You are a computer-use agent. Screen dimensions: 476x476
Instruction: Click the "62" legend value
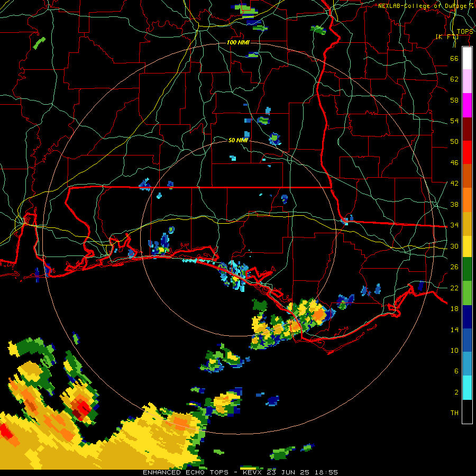(454, 79)
